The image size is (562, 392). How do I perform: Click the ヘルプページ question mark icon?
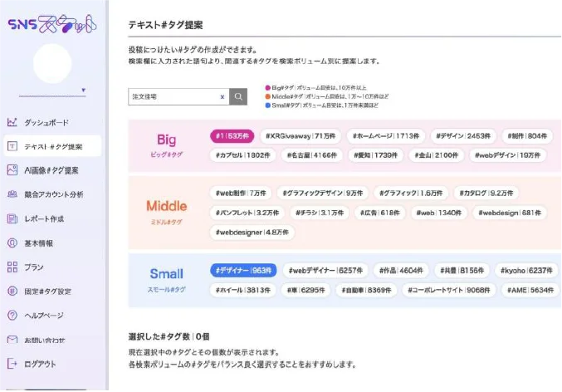(x=12, y=316)
